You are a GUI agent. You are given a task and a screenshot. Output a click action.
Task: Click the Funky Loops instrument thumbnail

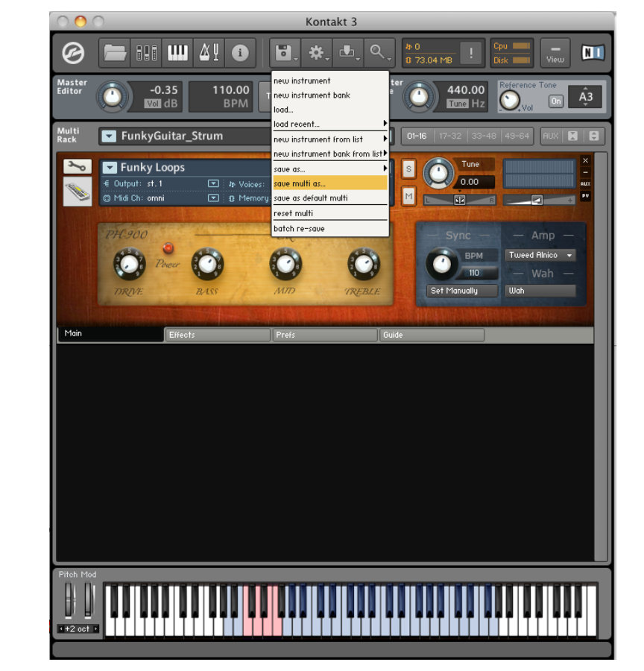[78, 192]
